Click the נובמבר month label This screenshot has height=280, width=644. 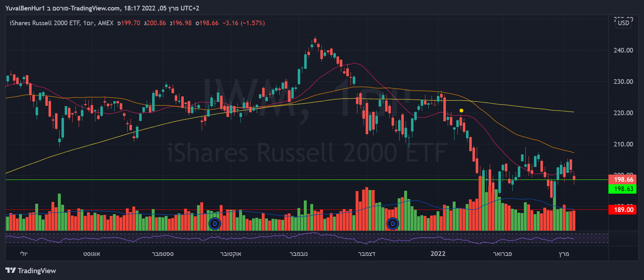click(x=299, y=254)
